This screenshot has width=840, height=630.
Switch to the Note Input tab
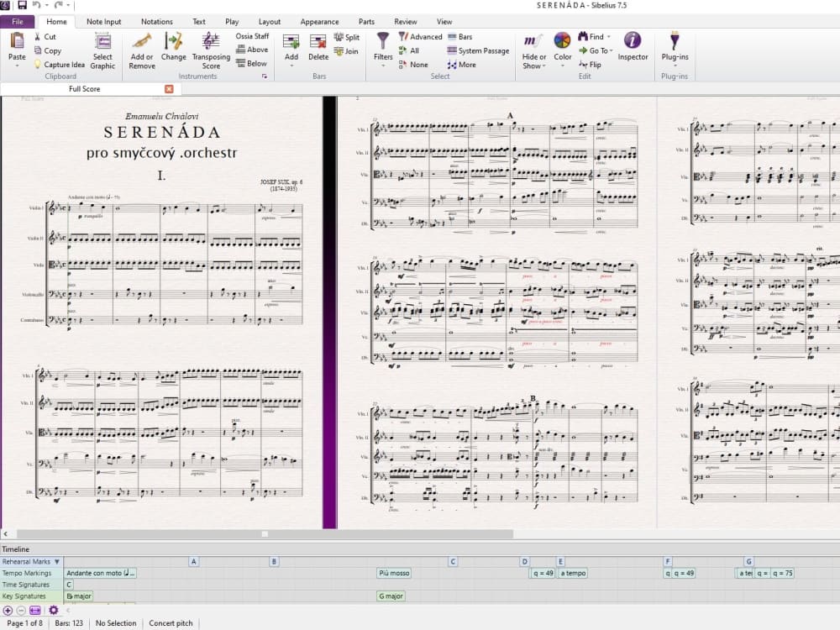[x=104, y=22]
